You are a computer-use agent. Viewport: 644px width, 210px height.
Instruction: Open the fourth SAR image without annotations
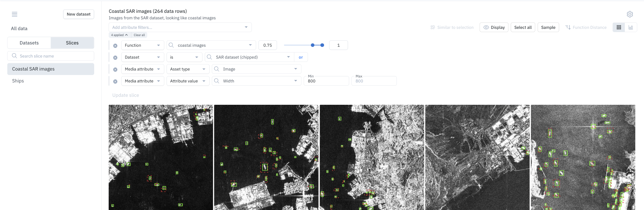point(477,158)
